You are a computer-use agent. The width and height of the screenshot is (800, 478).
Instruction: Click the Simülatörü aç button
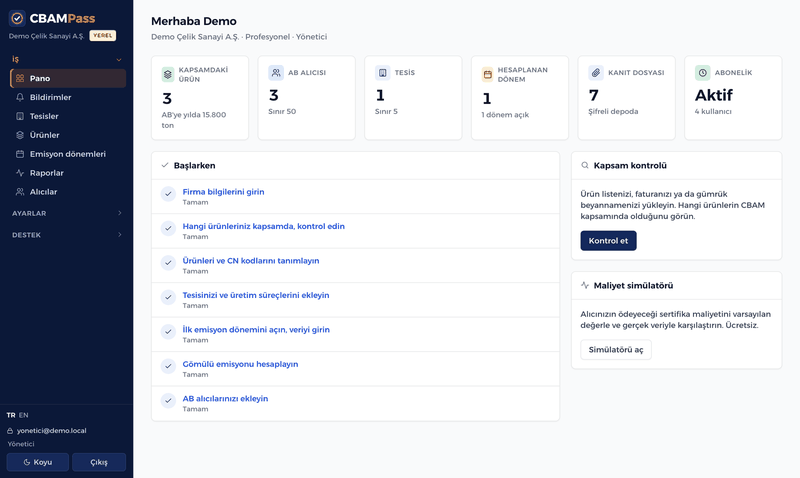pyautogui.click(x=616, y=349)
